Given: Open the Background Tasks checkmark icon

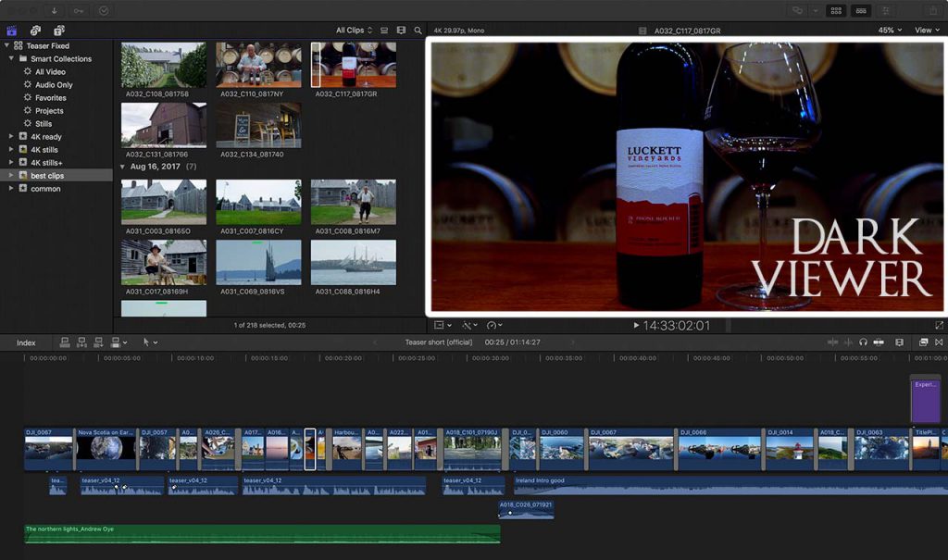Looking at the screenshot, I should point(104,11).
